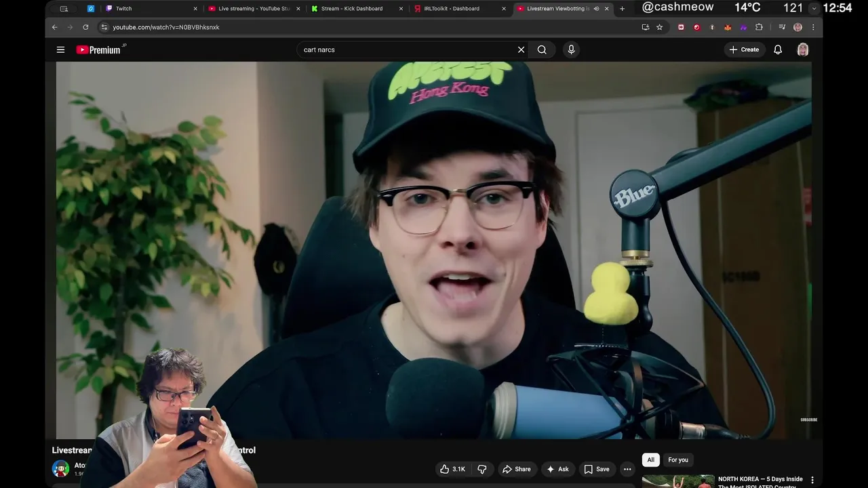
Task: Open the Create menu
Action: point(744,49)
